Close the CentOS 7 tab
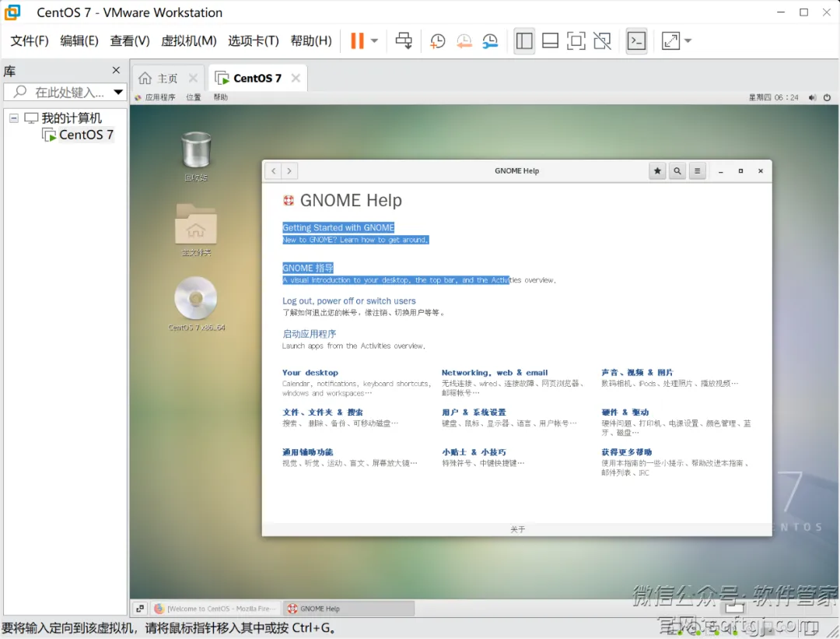The height and width of the screenshot is (639, 840). [296, 79]
